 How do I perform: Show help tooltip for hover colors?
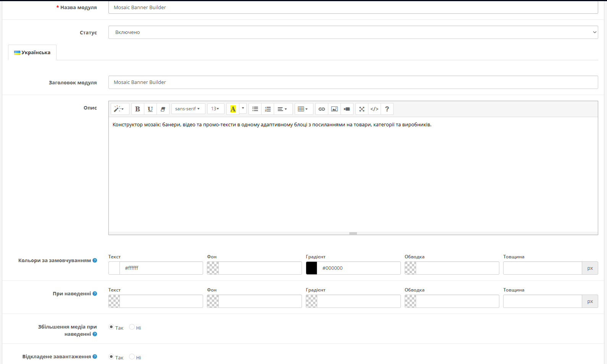95,294
